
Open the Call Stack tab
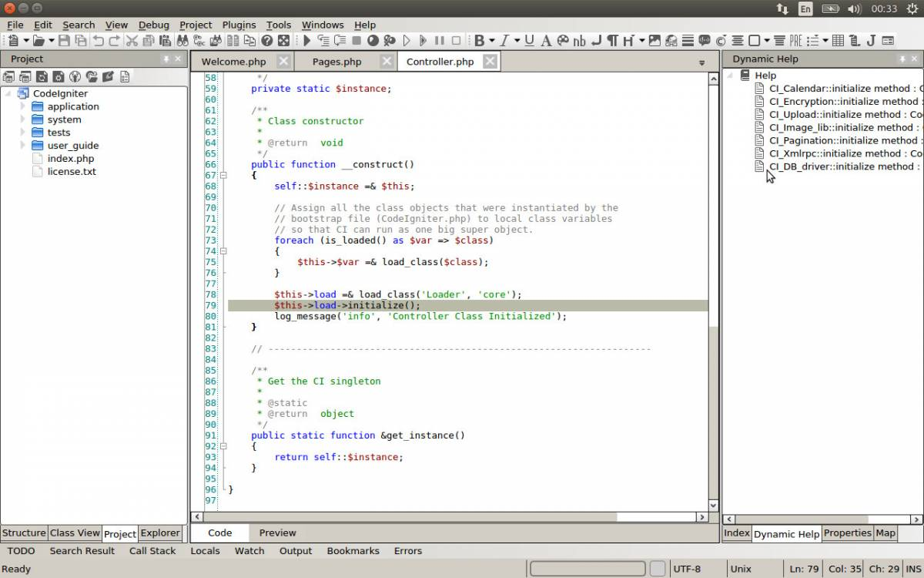pos(152,551)
